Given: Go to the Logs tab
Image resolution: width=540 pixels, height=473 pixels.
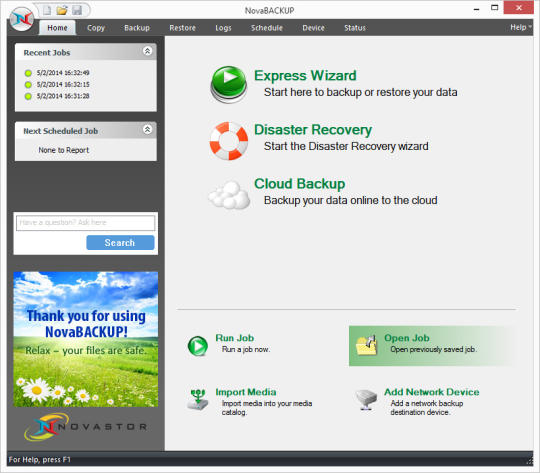Looking at the screenshot, I should click(223, 28).
